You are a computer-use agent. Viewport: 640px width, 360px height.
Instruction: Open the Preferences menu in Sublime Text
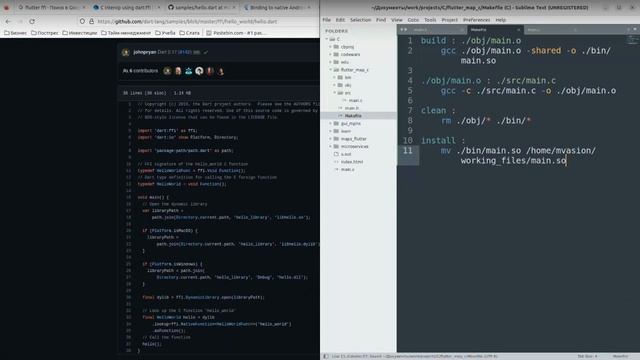(476, 20)
